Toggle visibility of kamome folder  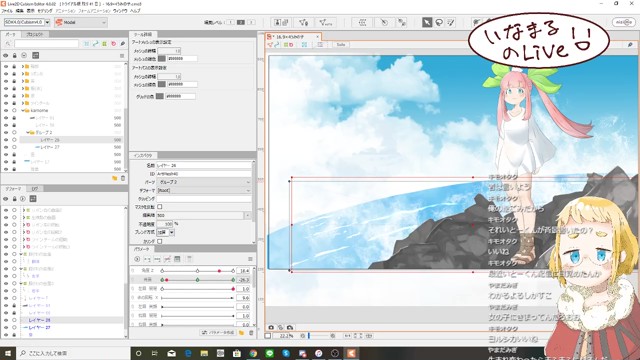(x=6, y=111)
